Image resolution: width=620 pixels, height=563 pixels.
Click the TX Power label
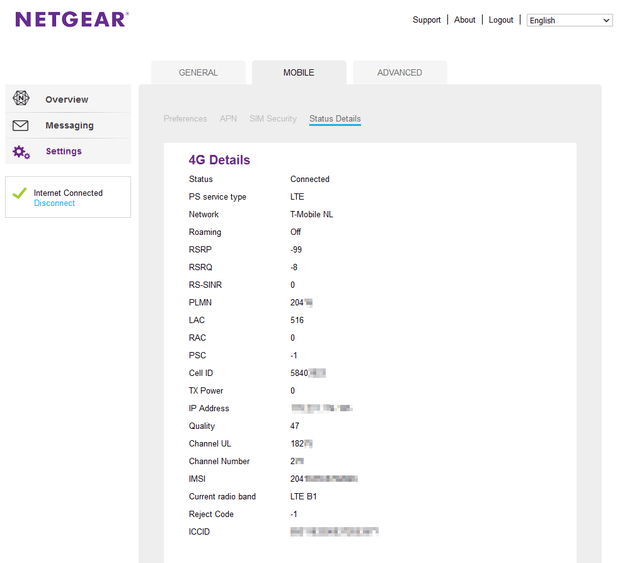(206, 391)
